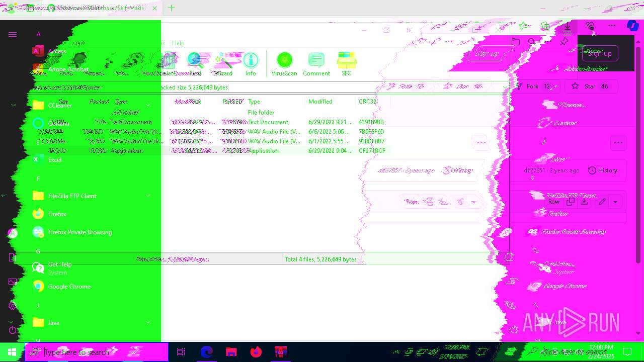The image size is (644, 362).
Task: Switch to Microsoft Edge on taskbar
Action: click(x=207, y=352)
